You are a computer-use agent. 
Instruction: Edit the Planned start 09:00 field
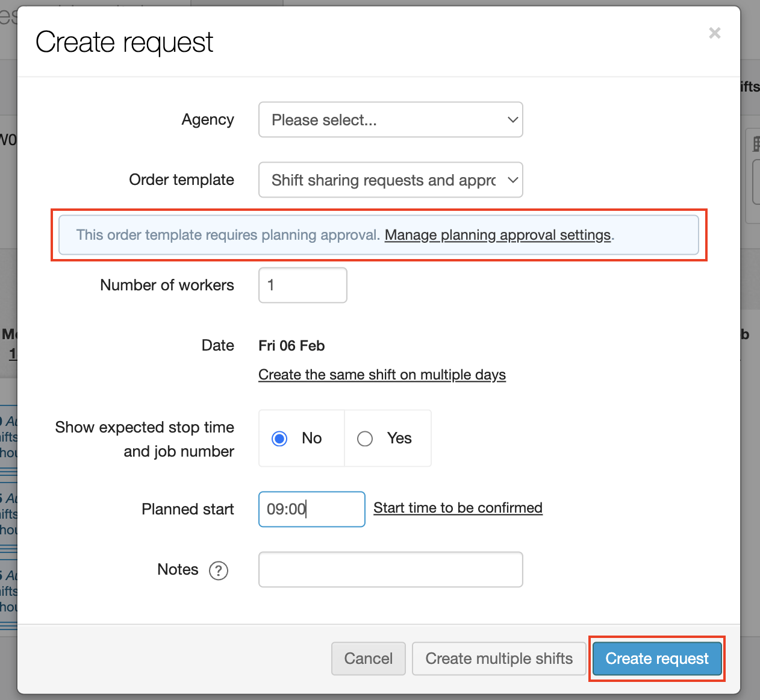[x=311, y=509]
